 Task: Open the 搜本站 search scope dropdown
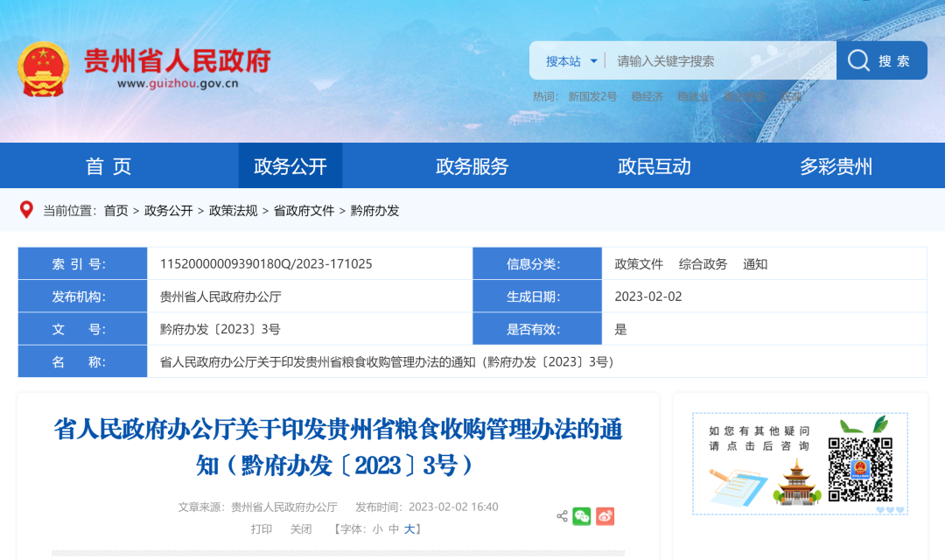(571, 61)
